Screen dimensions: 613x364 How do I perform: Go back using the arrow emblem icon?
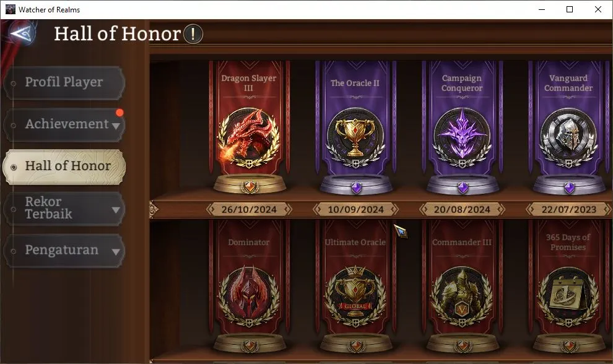click(23, 33)
